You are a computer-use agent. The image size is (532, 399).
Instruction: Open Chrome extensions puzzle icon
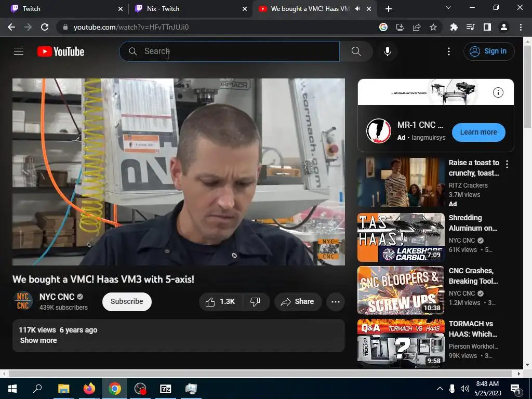tap(454, 27)
